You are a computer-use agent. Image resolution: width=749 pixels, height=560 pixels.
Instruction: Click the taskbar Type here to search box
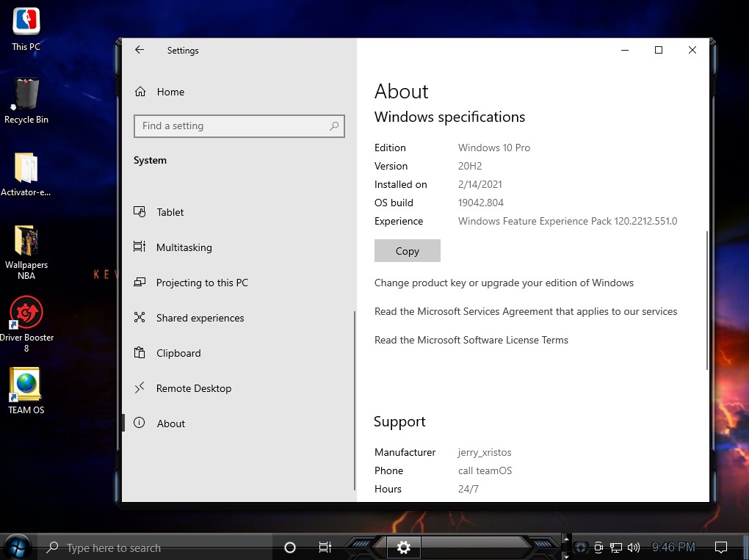155,548
